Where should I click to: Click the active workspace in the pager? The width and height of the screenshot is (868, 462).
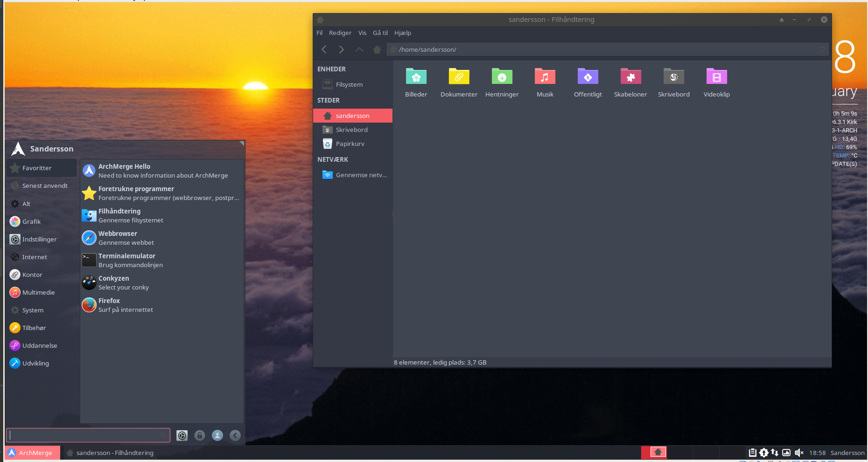pyautogui.click(x=654, y=452)
